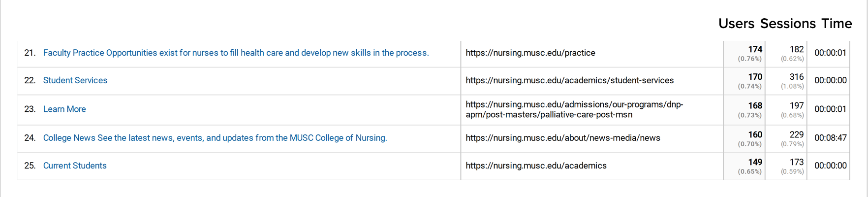Click the 229 sessions value
The height and width of the screenshot is (197, 868).
pyautogui.click(x=797, y=134)
